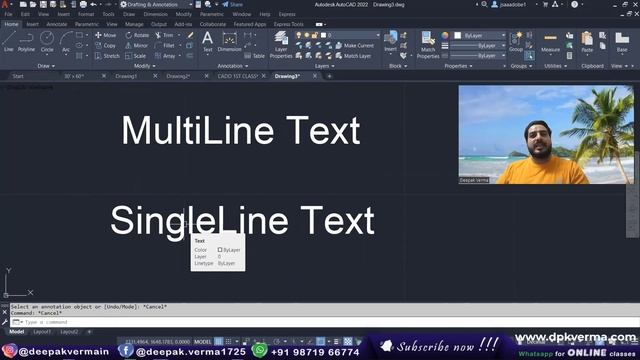Image resolution: width=640 pixels, height=360 pixels.
Task: Expand the Properties panel
Action: point(458,66)
